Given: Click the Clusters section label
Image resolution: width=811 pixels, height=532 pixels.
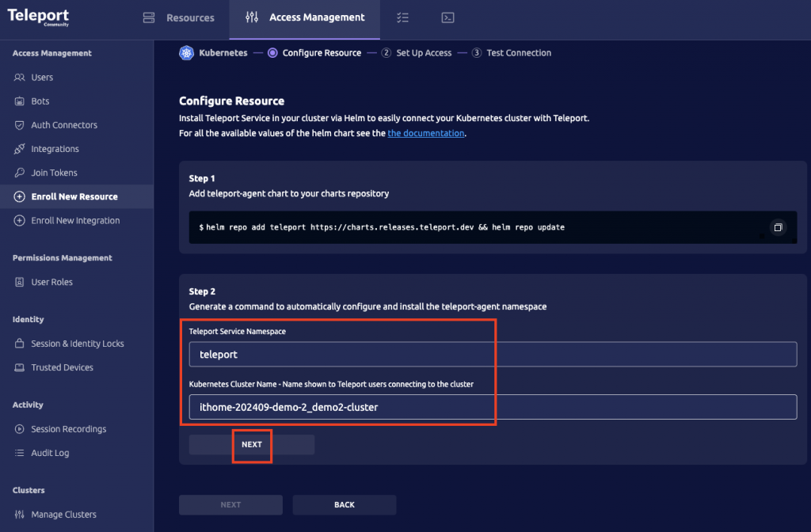Looking at the screenshot, I should [29, 490].
